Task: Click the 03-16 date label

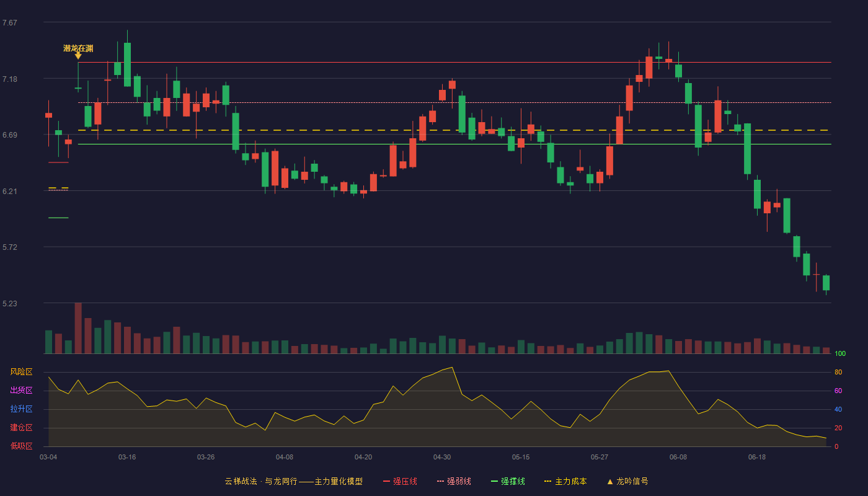Action: (x=127, y=457)
